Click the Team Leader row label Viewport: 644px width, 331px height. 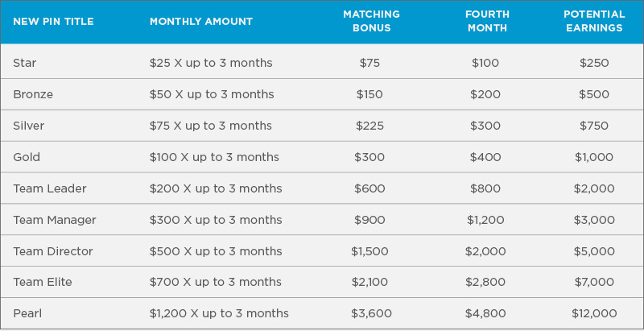pos(50,188)
